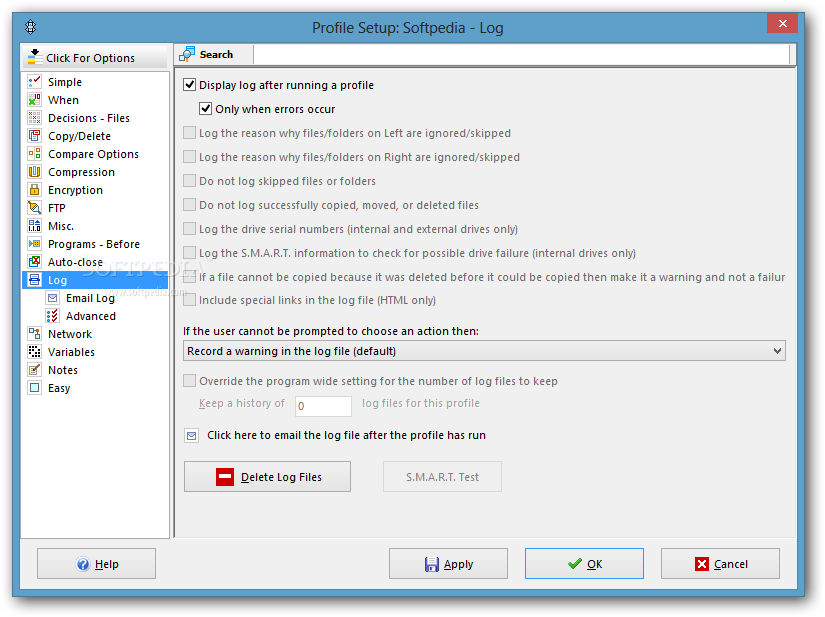Open Compression via its icon
Image resolution: width=825 pixels, height=617 pixels.
(34, 171)
